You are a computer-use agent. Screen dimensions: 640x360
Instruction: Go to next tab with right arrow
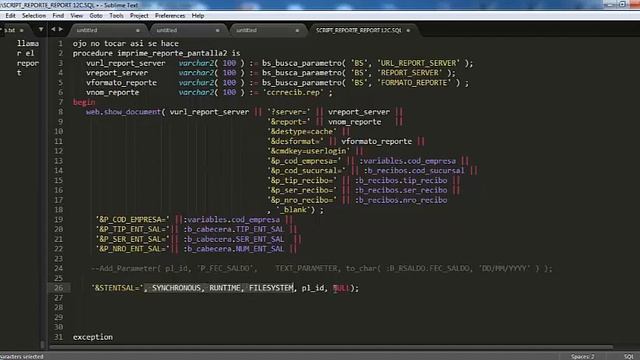click(x=61, y=29)
